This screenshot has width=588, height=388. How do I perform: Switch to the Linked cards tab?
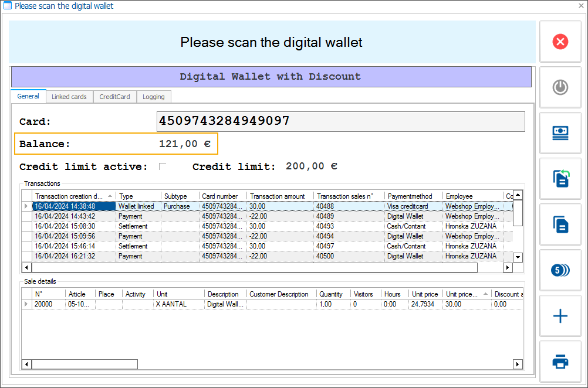(x=69, y=96)
